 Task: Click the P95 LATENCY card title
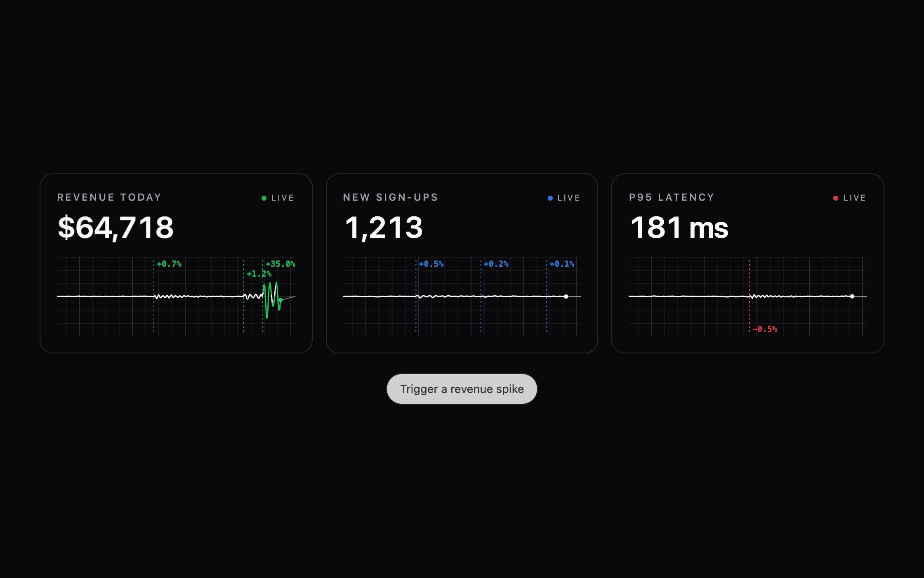[672, 197]
